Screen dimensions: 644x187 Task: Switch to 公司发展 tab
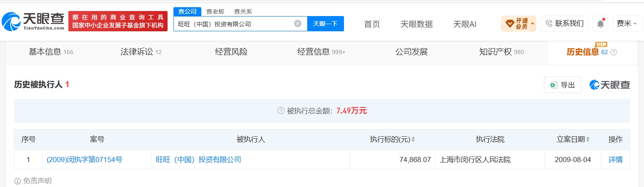click(411, 52)
